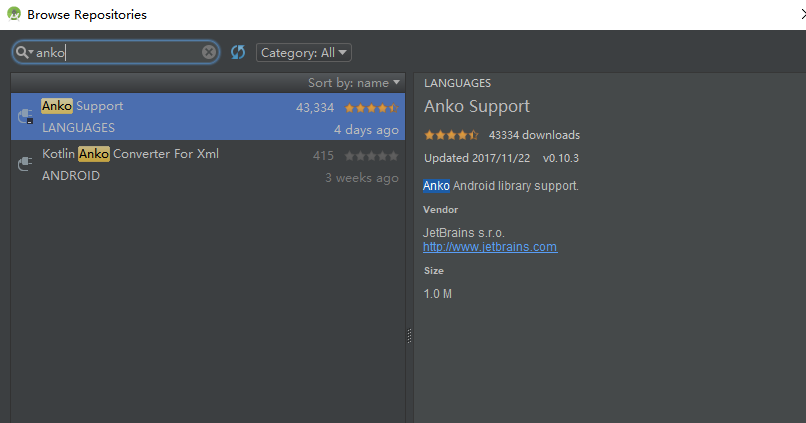Click the Vendor heading

point(441,210)
